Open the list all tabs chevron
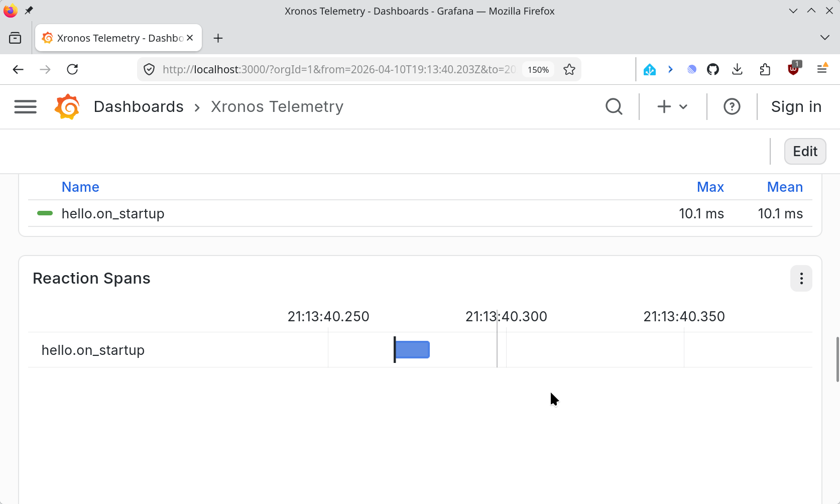The image size is (840, 504). click(824, 38)
